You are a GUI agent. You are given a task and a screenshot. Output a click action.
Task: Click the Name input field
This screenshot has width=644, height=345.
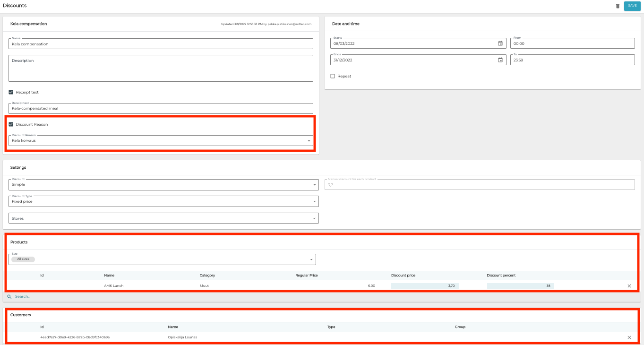click(x=161, y=44)
